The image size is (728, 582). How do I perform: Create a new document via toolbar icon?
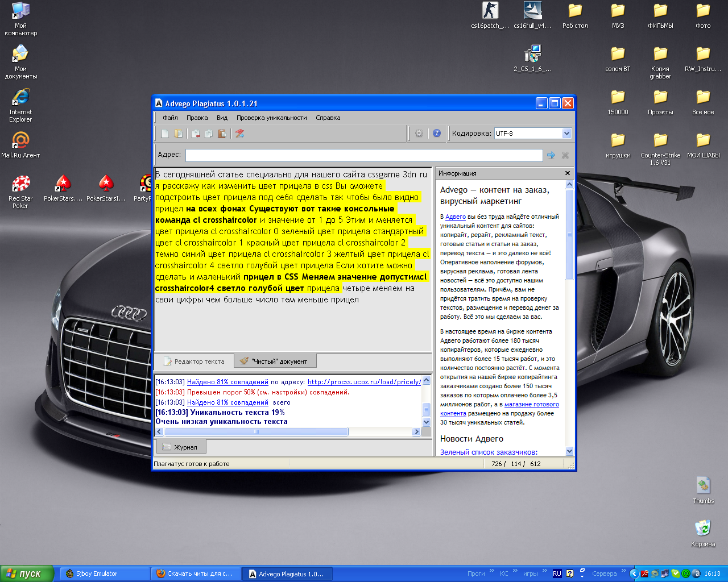(x=165, y=134)
